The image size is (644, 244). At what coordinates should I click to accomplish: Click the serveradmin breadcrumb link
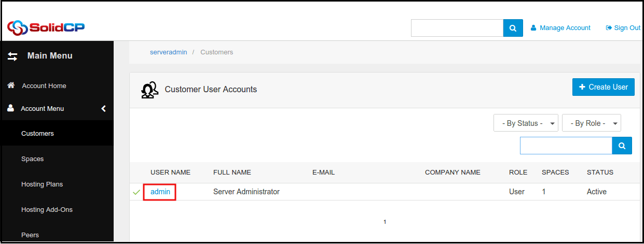point(168,52)
